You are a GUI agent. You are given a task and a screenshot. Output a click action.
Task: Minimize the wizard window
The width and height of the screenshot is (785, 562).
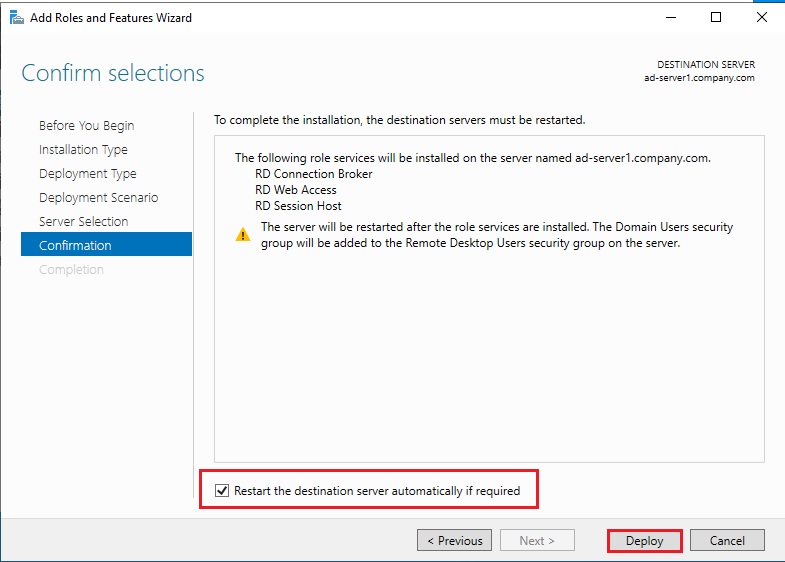[669, 17]
